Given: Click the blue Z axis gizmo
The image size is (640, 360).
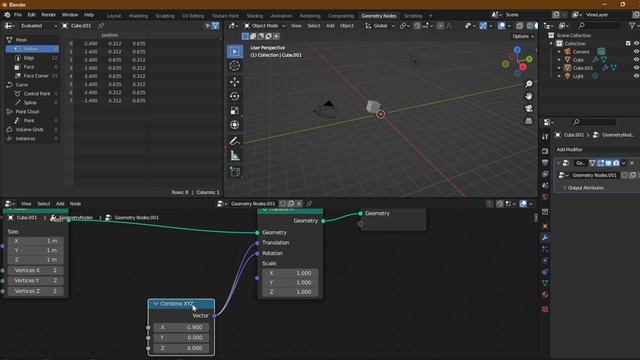Looking at the screenshot, I should [517, 50].
